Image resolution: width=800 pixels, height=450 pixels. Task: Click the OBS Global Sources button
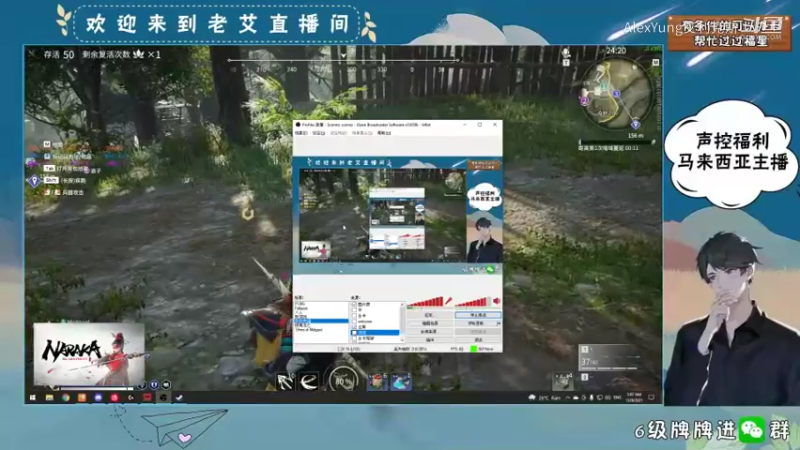click(430, 332)
